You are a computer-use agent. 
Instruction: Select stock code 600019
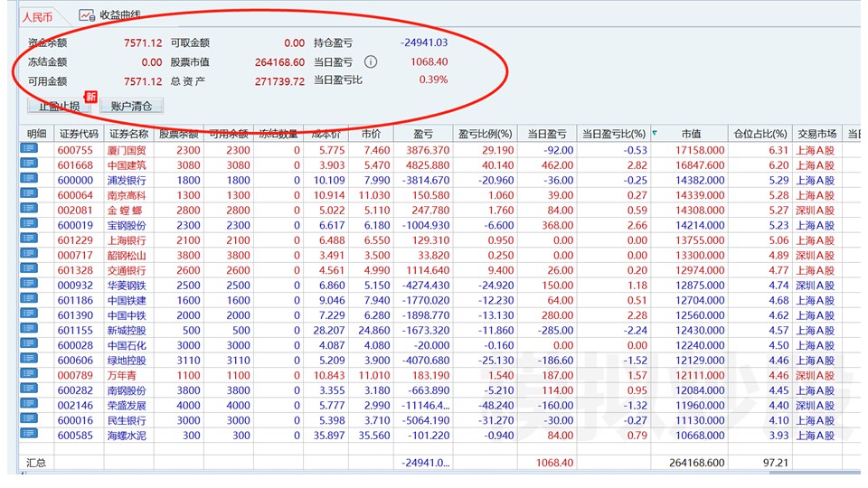point(75,225)
